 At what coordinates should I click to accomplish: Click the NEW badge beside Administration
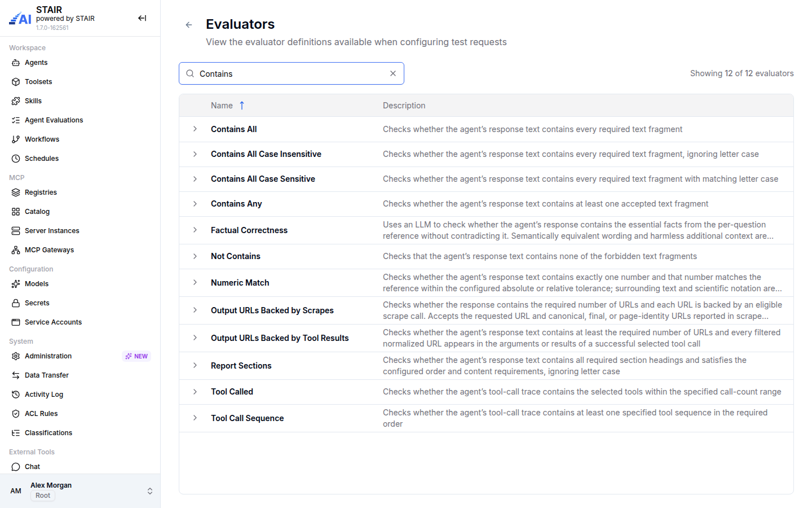(136, 356)
